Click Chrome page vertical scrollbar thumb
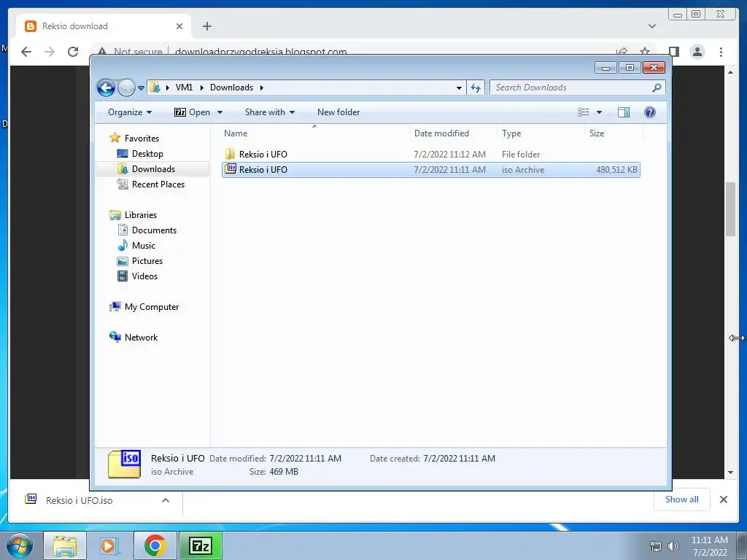Screen dimensions: 747x560 click(x=730, y=209)
